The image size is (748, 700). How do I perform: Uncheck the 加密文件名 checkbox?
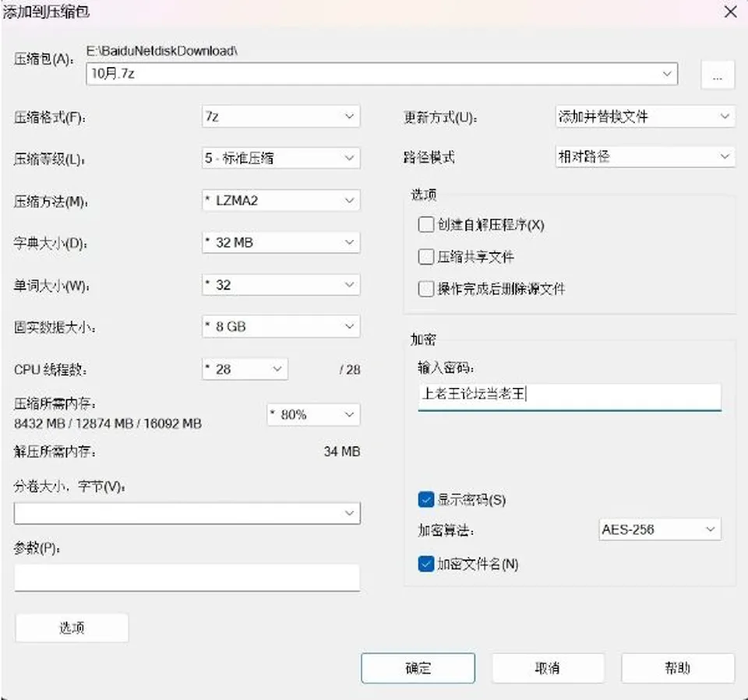[425, 564]
